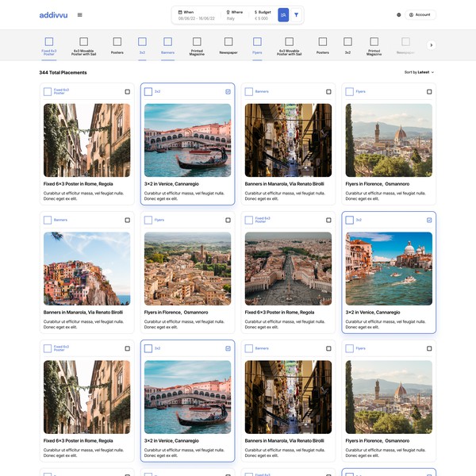Select the Printed Magazine category icon
The width and height of the screenshot is (476, 476).
coord(197,41)
